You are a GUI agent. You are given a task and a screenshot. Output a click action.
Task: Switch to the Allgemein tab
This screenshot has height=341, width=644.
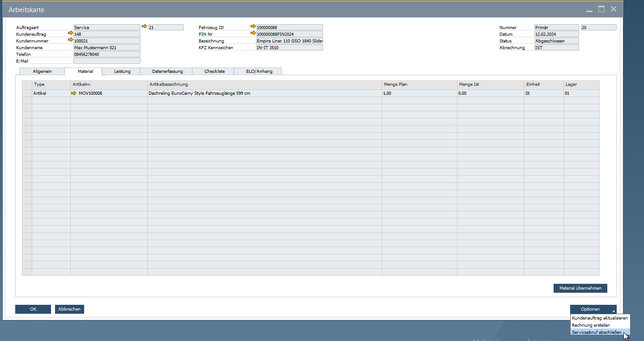pyautogui.click(x=43, y=71)
